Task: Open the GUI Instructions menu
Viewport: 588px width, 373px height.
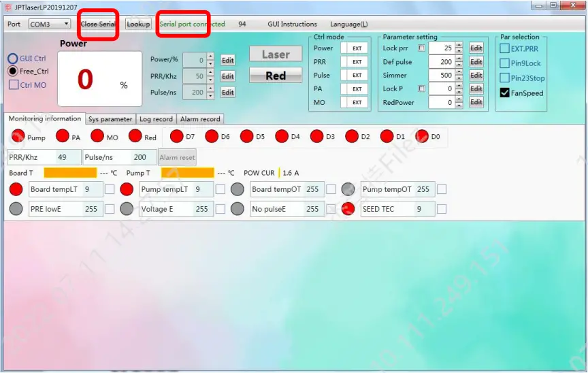Action: 292,24
